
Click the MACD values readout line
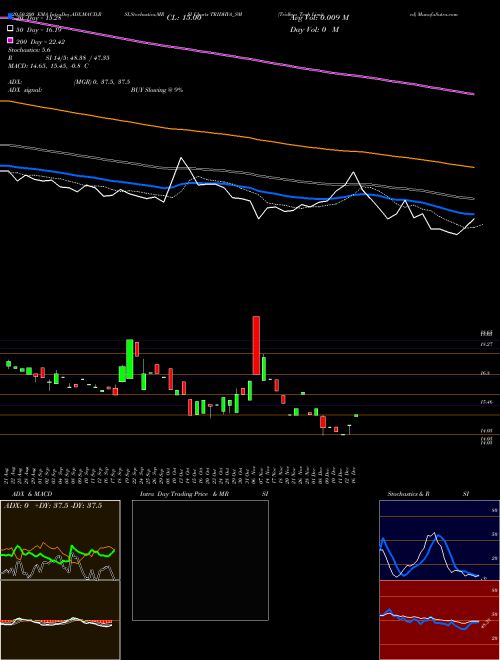(48, 66)
